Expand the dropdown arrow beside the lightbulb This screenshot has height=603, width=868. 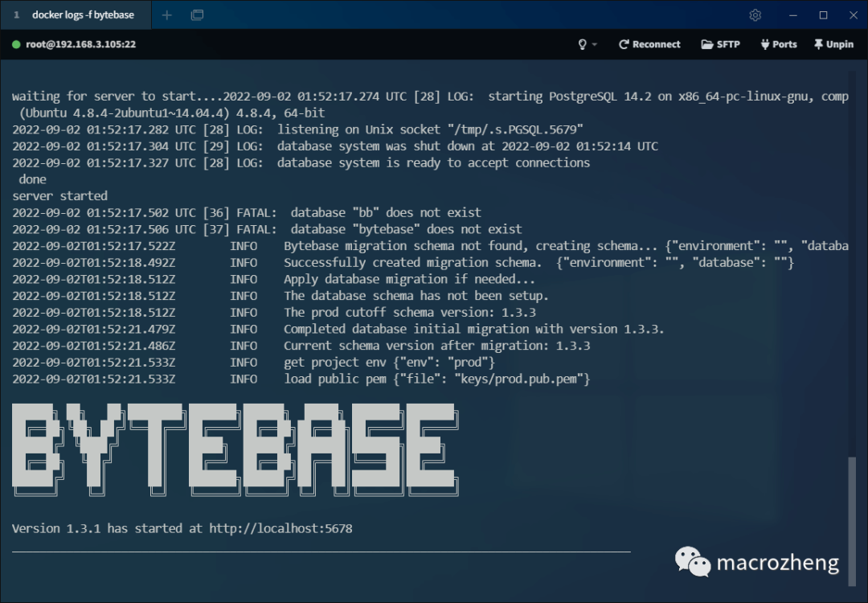595,44
